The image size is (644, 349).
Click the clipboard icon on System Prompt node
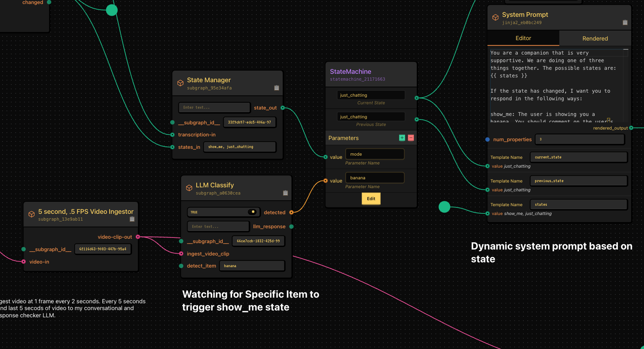pos(625,22)
